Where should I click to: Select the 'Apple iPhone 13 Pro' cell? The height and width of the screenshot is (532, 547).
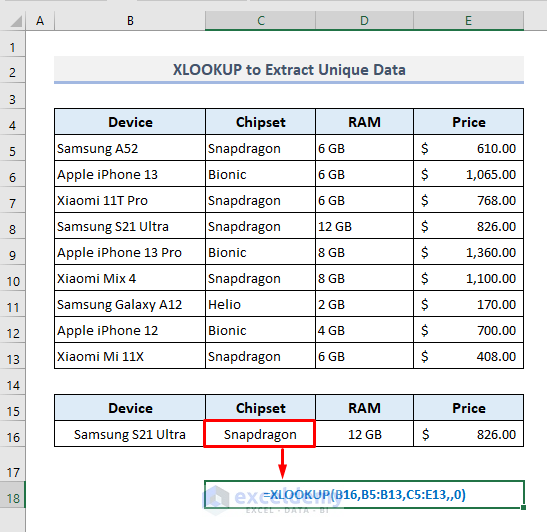(x=130, y=252)
